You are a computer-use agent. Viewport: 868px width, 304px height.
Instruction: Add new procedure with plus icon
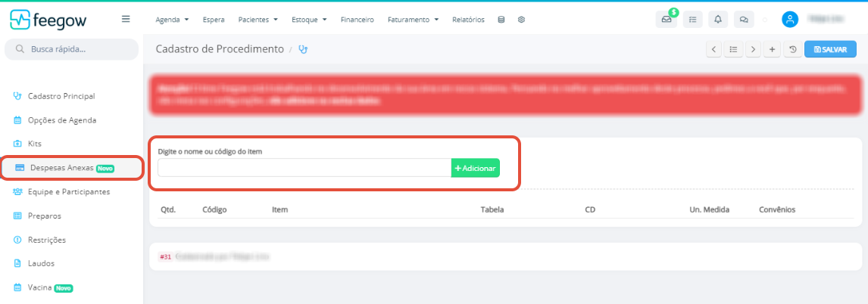[x=772, y=49]
